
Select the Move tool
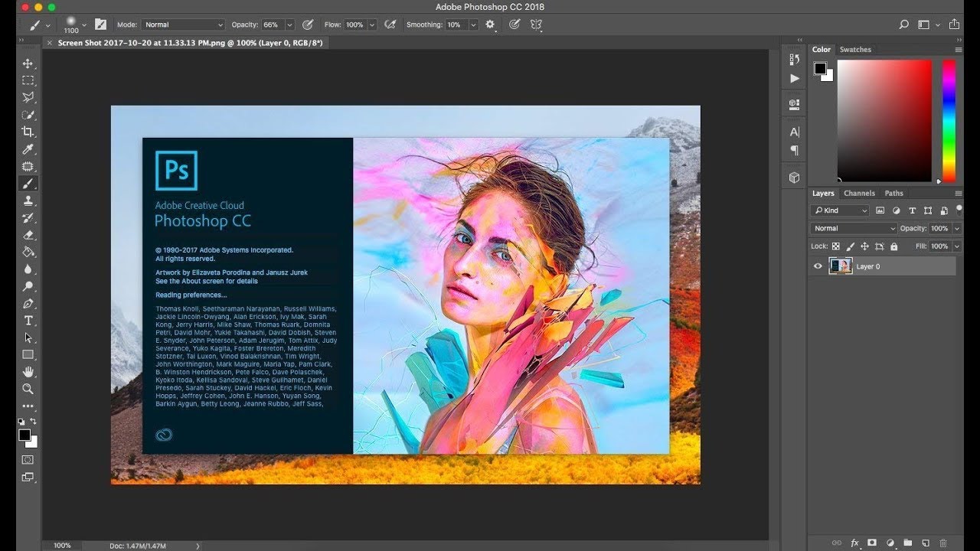[28, 64]
